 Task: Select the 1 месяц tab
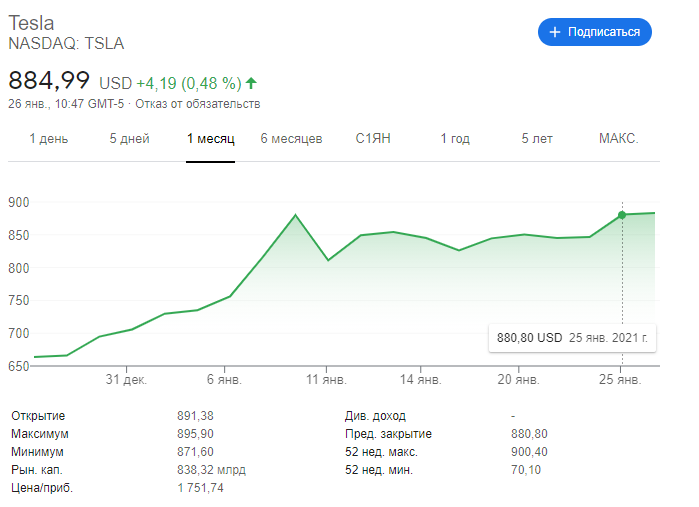click(x=210, y=139)
